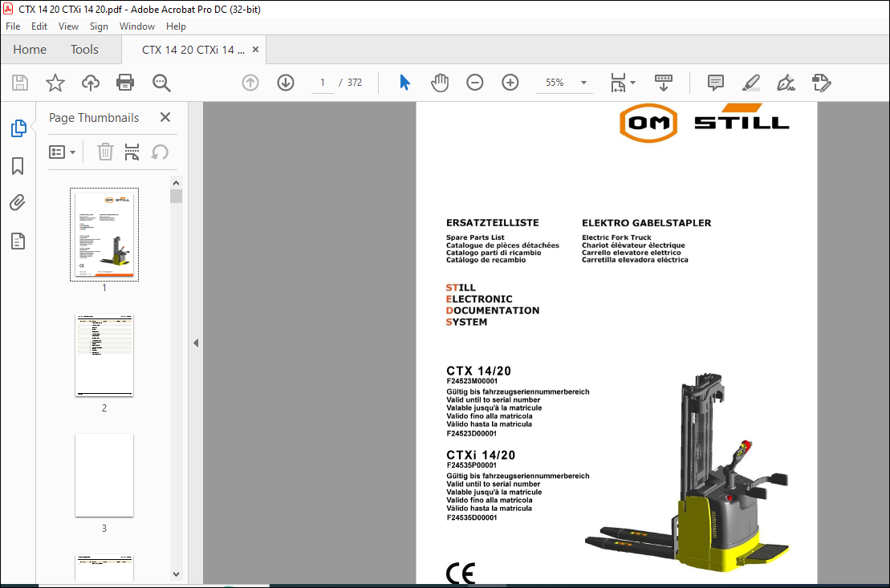Select the Highlight text tool
Screen dimensions: 890x588
751,83
